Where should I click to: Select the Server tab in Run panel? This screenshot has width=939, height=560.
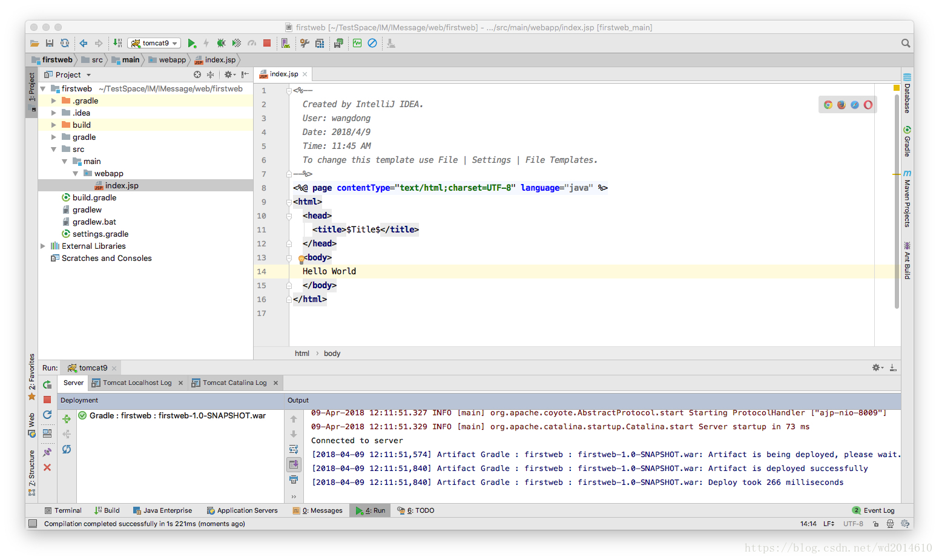tap(73, 383)
